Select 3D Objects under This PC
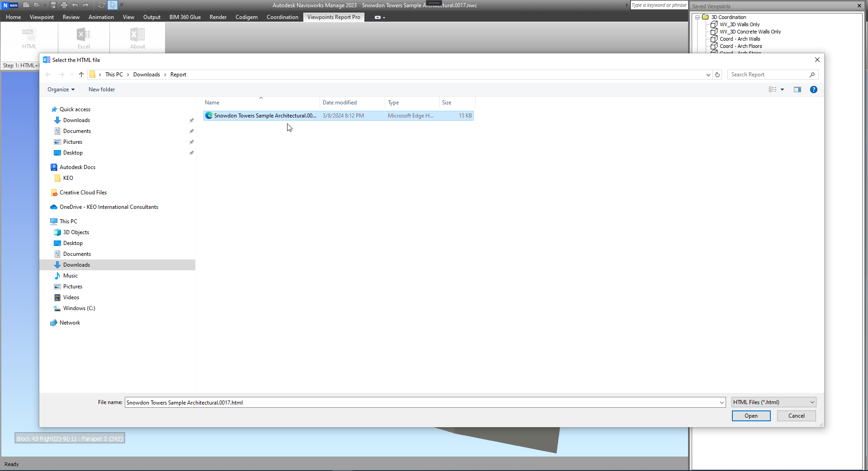The height and width of the screenshot is (471, 868). pos(76,232)
